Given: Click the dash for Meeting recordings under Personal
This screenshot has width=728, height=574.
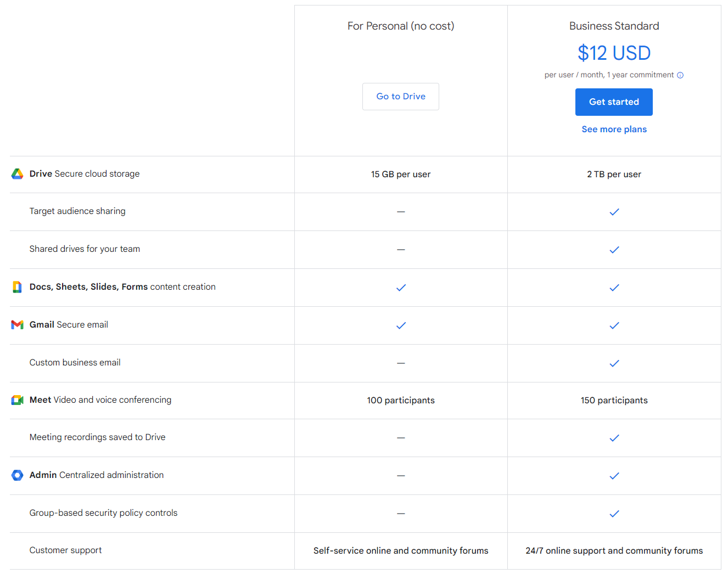Looking at the screenshot, I should (401, 438).
